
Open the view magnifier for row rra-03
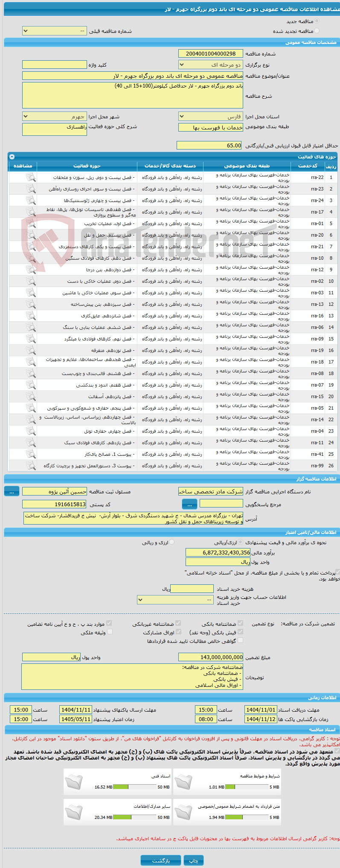[x=31, y=293]
